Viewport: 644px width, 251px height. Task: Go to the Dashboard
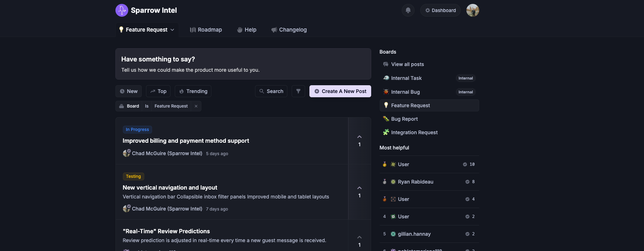pos(440,10)
